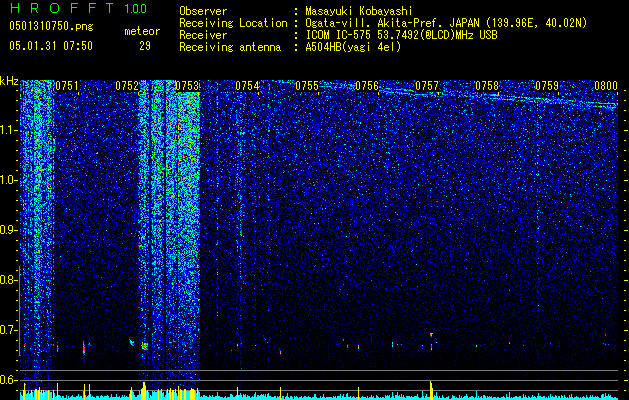
Task: Click the 0759 time marker
Action: (x=547, y=86)
